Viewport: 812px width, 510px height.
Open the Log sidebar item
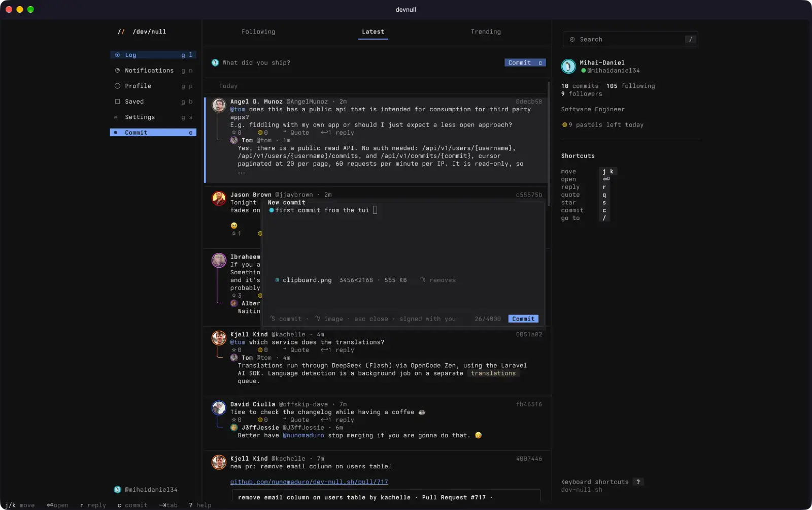(153, 55)
